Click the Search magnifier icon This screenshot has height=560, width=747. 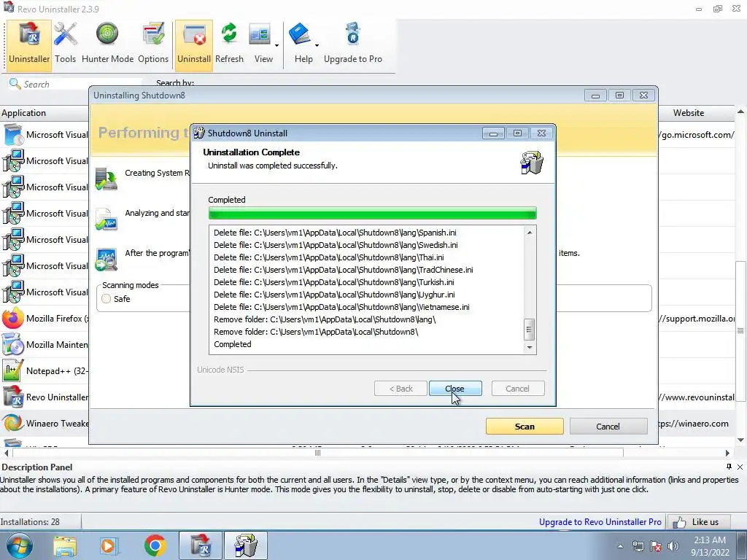pyautogui.click(x=15, y=84)
